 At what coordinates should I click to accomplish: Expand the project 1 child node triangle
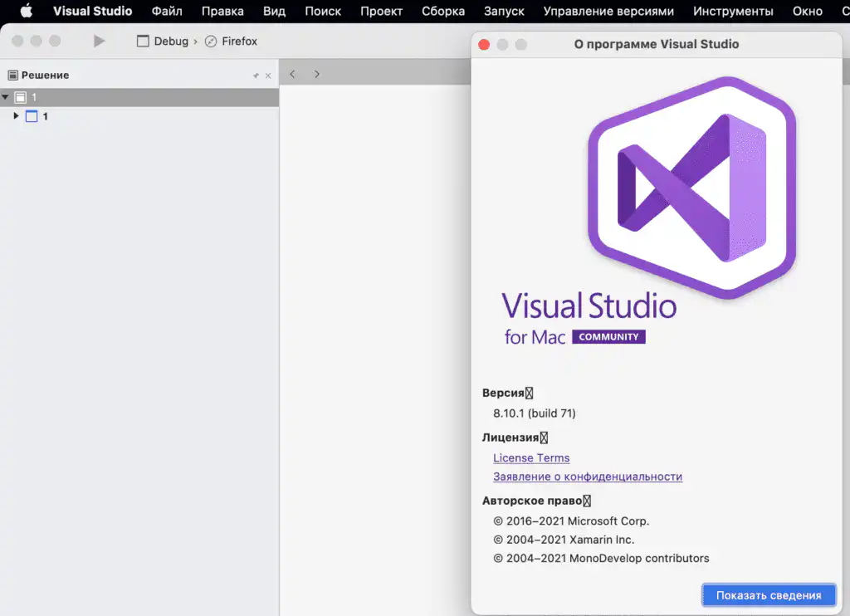click(x=16, y=115)
